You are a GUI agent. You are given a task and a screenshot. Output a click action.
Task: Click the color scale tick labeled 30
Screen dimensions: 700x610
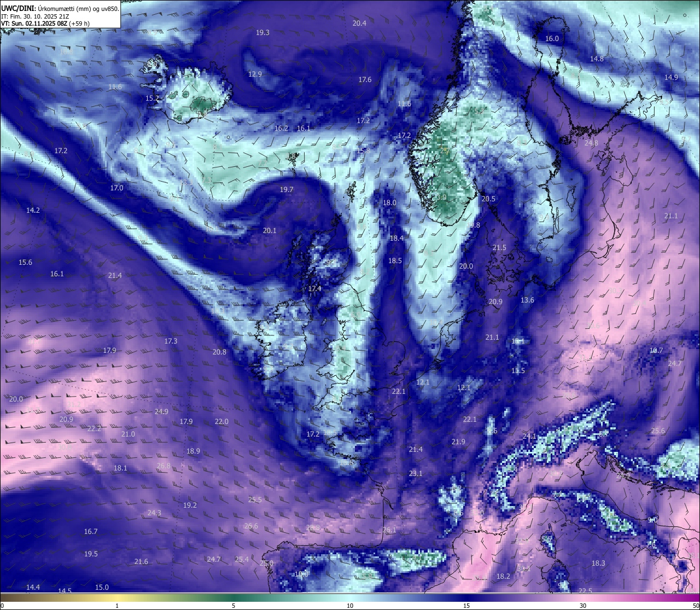pyautogui.click(x=583, y=606)
